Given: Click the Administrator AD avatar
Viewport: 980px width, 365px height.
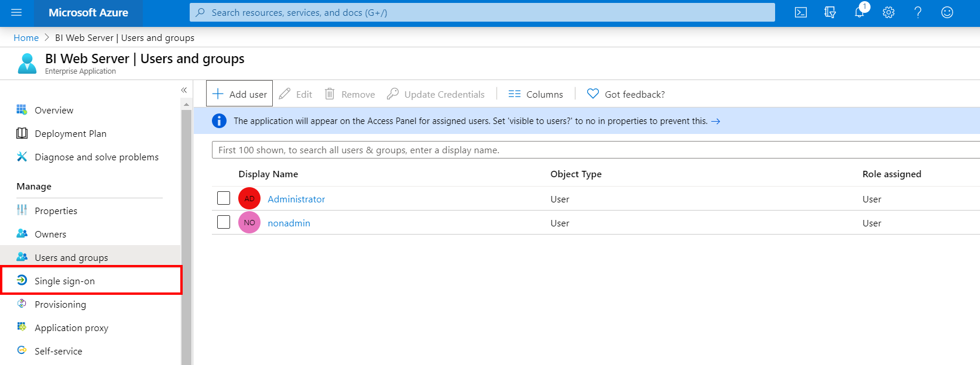Looking at the screenshot, I should click(249, 198).
